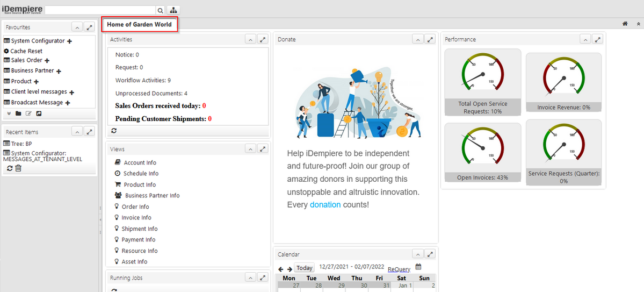Click the folder icon under Favourites list
Screen dimensions: 644x292
18,113
